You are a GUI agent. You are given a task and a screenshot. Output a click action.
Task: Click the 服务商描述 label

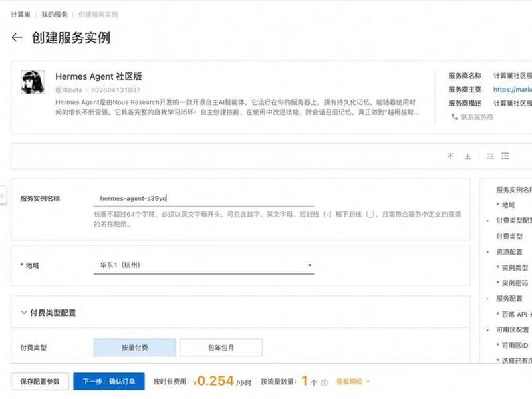[x=465, y=103]
